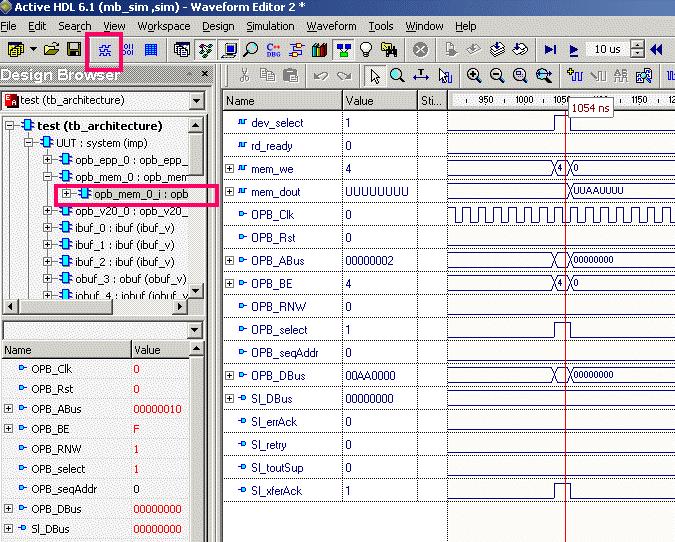The width and height of the screenshot is (675, 542).
Task: Click the workspace windows icon at toolbar start
Action: (x=16, y=50)
